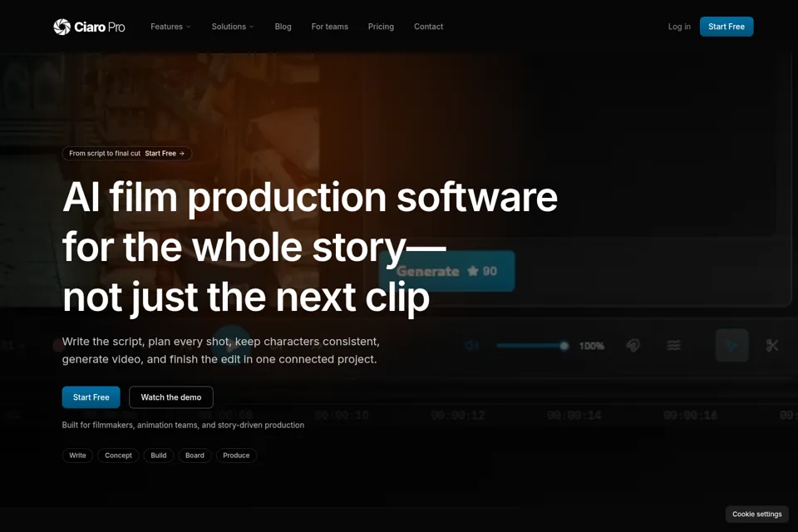Watch the demo video
Image resolution: width=798 pixels, height=532 pixels.
point(171,397)
